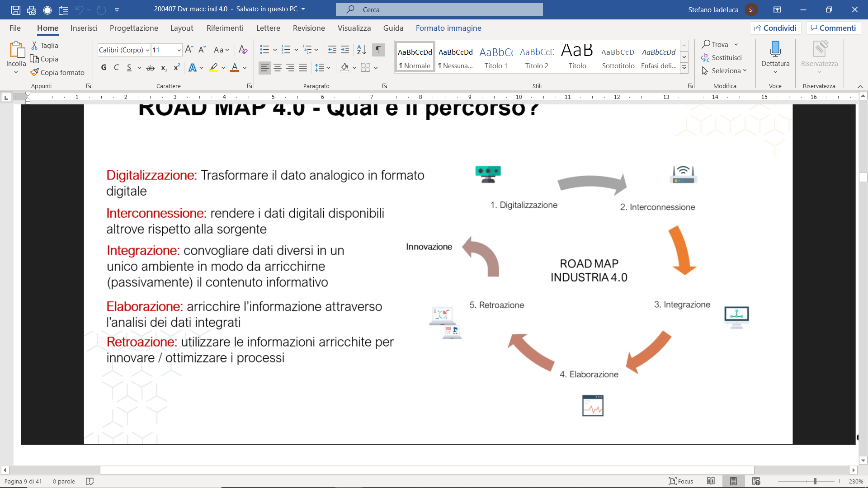Expand the Styles gallery More arrow
The width and height of the screenshot is (868, 488).
pos(684,68)
